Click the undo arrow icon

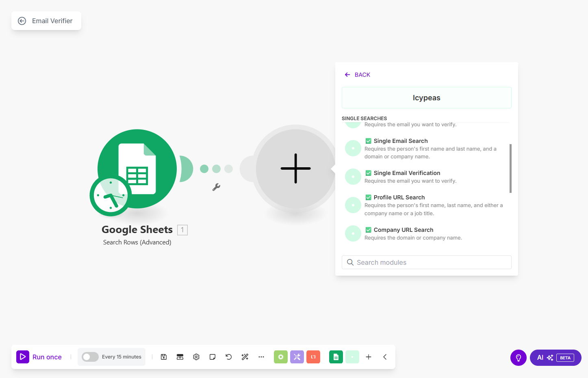pyautogui.click(x=229, y=357)
